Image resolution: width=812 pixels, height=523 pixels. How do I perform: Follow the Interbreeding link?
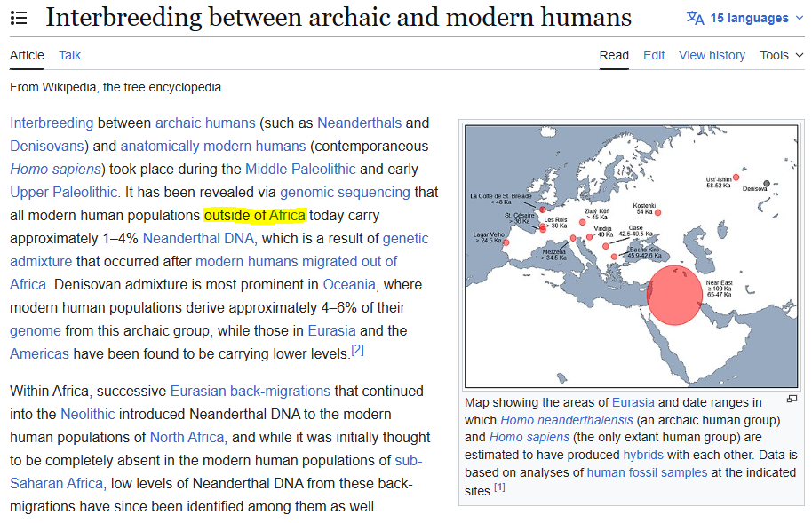pos(52,123)
